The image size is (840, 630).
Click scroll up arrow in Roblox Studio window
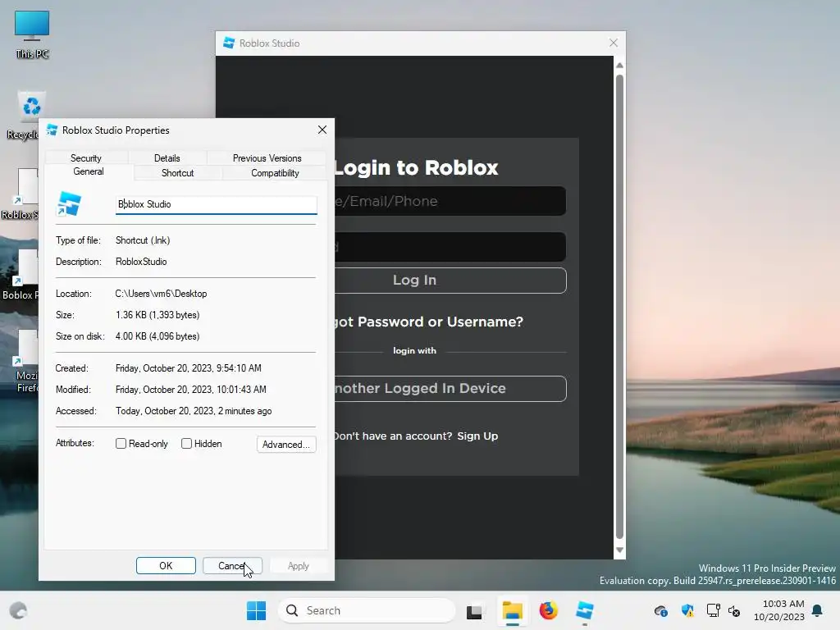pyautogui.click(x=619, y=66)
